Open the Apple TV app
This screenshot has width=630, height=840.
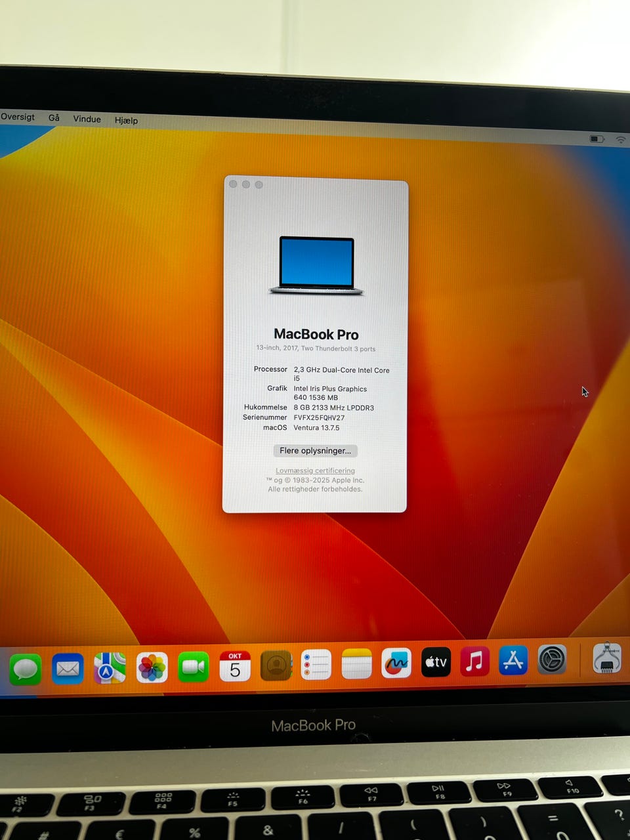coord(436,662)
